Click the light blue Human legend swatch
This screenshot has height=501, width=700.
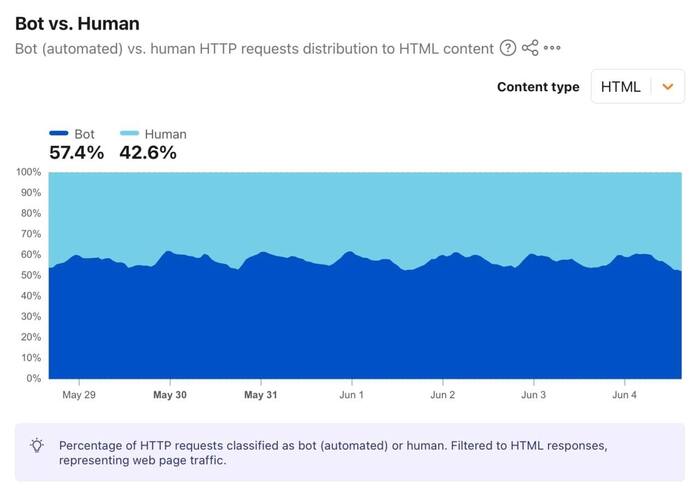click(129, 133)
